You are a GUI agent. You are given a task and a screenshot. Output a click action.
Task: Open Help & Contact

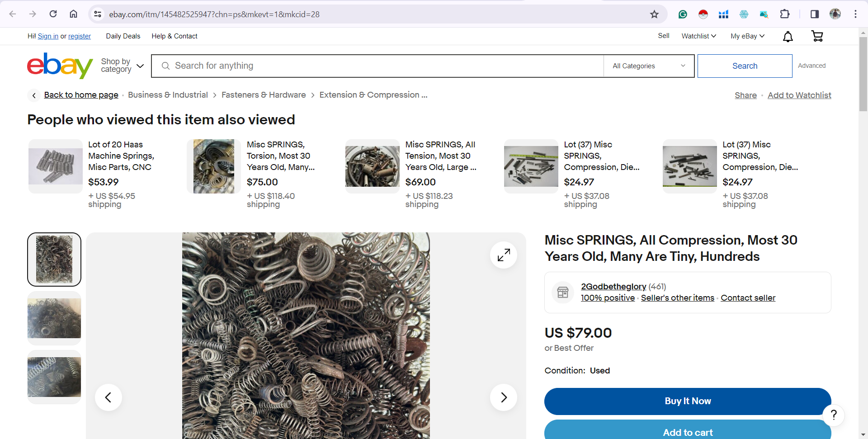point(175,36)
